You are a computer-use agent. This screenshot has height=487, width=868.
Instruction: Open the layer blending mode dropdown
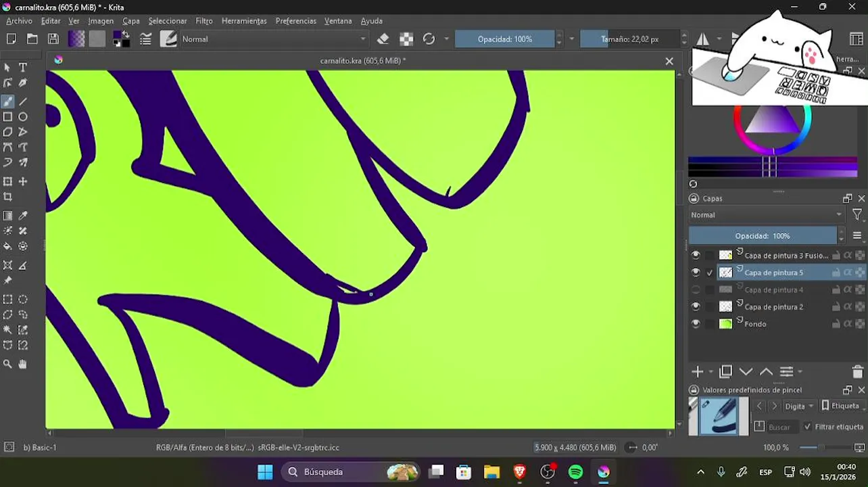point(767,215)
